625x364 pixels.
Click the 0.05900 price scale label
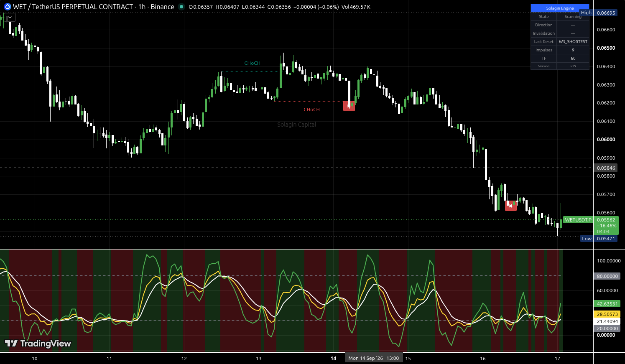pos(606,158)
